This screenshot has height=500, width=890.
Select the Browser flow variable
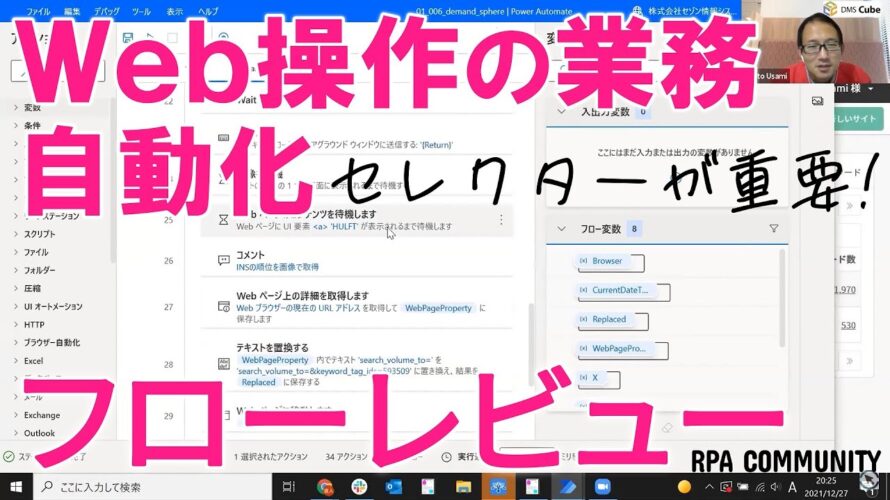click(x=602, y=261)
